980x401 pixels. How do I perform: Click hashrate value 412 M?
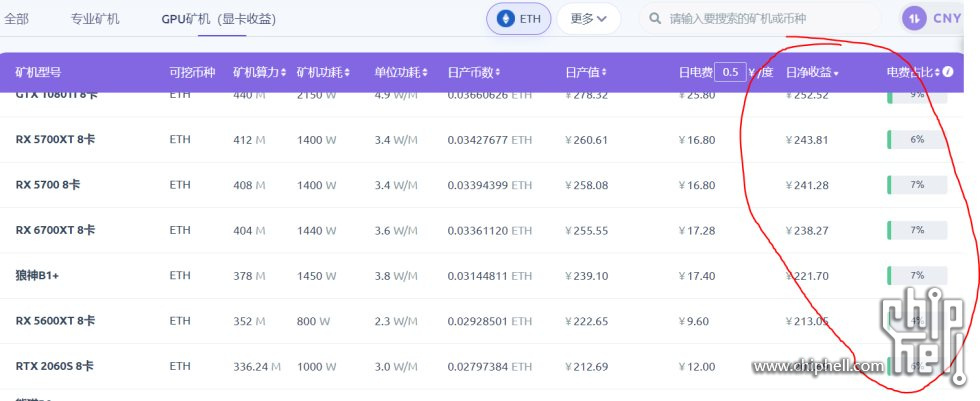pos(249,140)
